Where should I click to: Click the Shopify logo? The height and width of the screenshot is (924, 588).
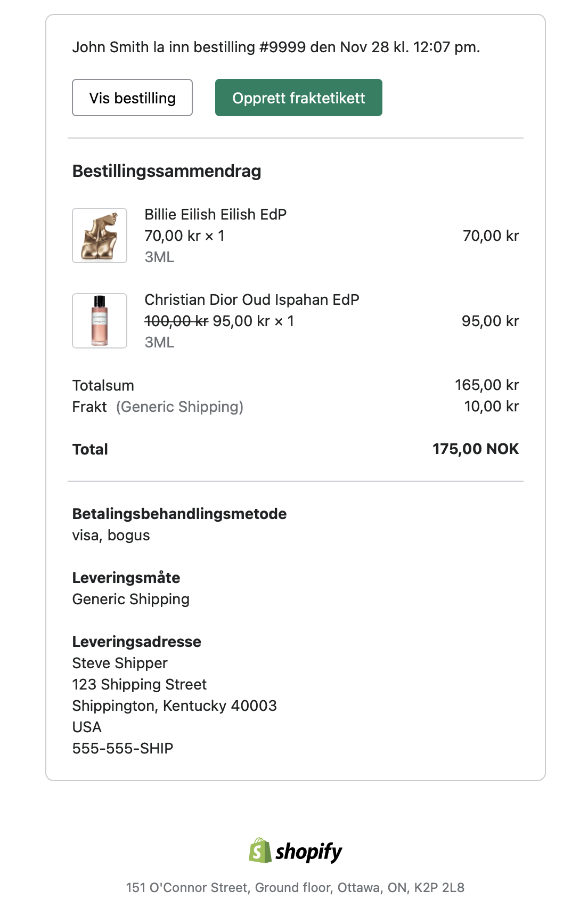pos(295,851)
